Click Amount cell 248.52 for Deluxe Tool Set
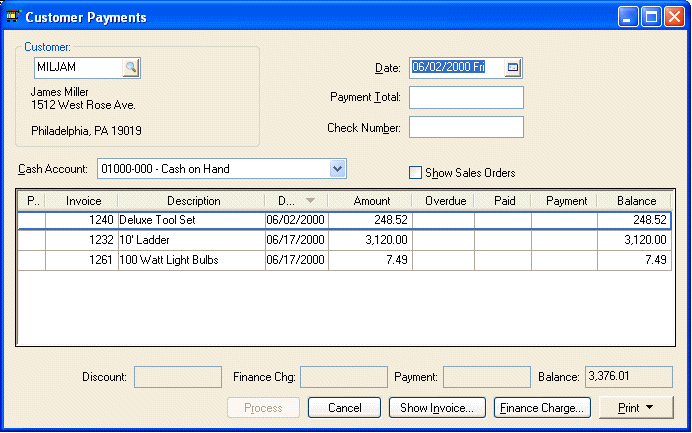692x433 pixels. (x=370, y=220)
